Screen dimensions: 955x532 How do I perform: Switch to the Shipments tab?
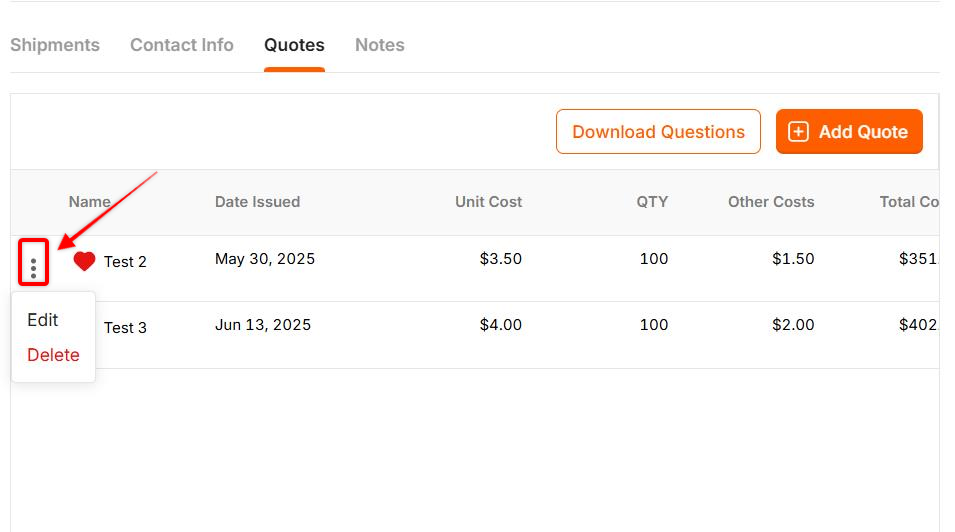[55, 45]
